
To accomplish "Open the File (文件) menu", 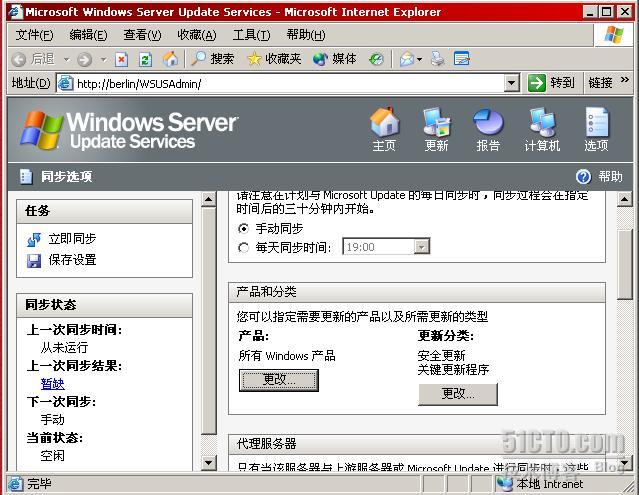I will pyautogui.click(x=34, y=35).
